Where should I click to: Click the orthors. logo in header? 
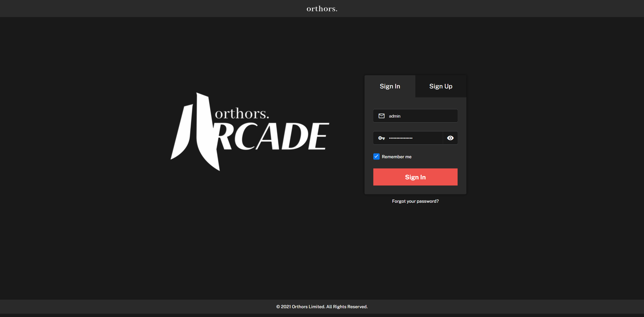322,9
